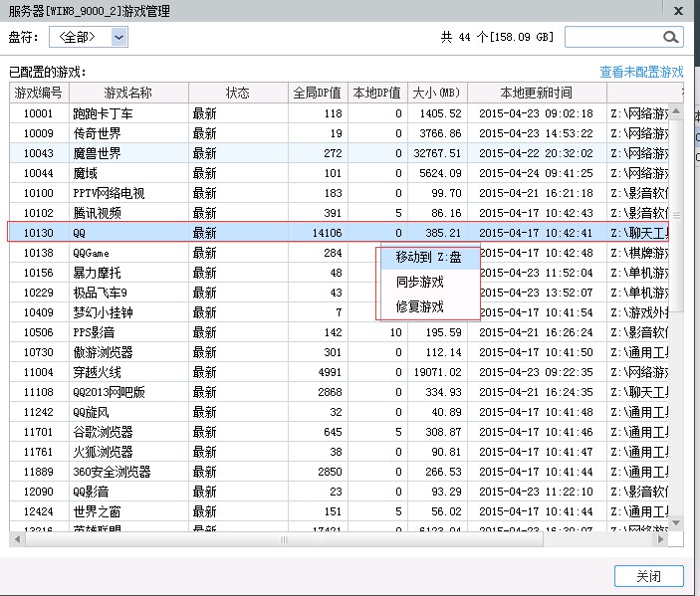Image resolution: width=700 pixels, height=596 pixels.
Task: Choose 移动到 Z:盘 from context menu
Action: click(428, 257)
